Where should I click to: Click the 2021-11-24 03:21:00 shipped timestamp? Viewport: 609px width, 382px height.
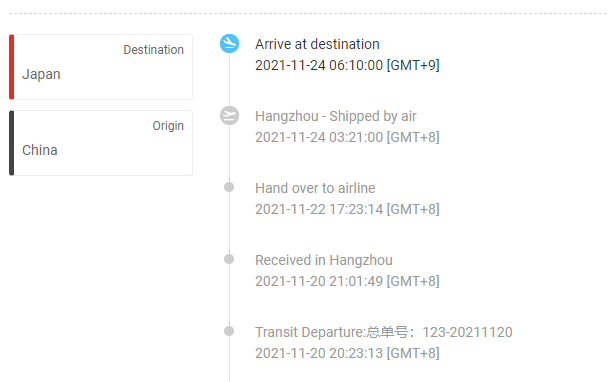point(347,137)
